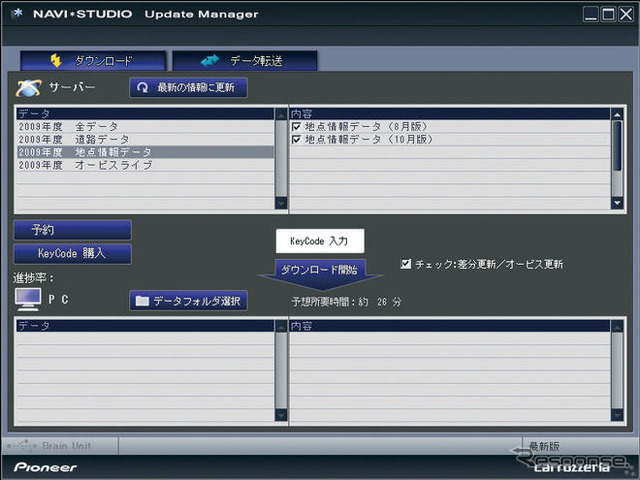The width and height of the screenshot is (640, 480).
Task: Click the 予約 button
Action: (73, 230)
